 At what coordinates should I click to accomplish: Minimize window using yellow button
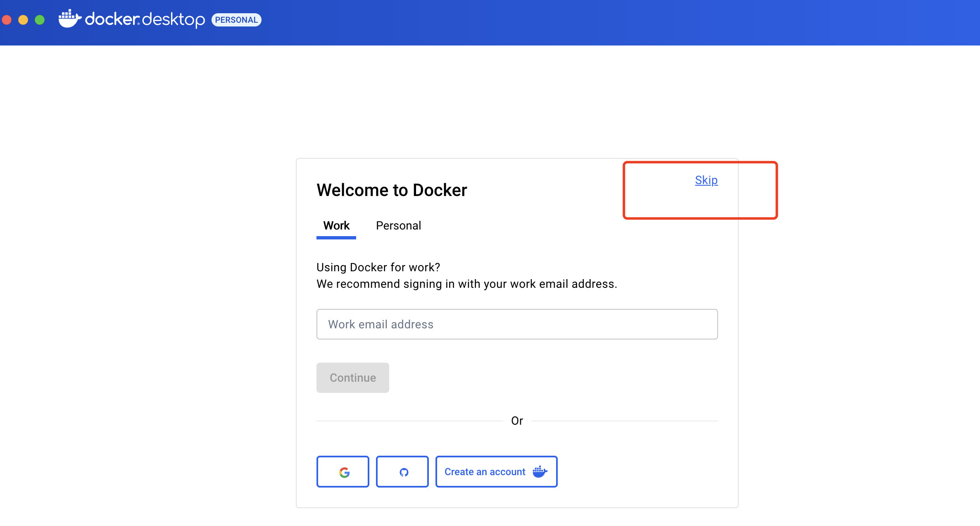pos(23,20)
